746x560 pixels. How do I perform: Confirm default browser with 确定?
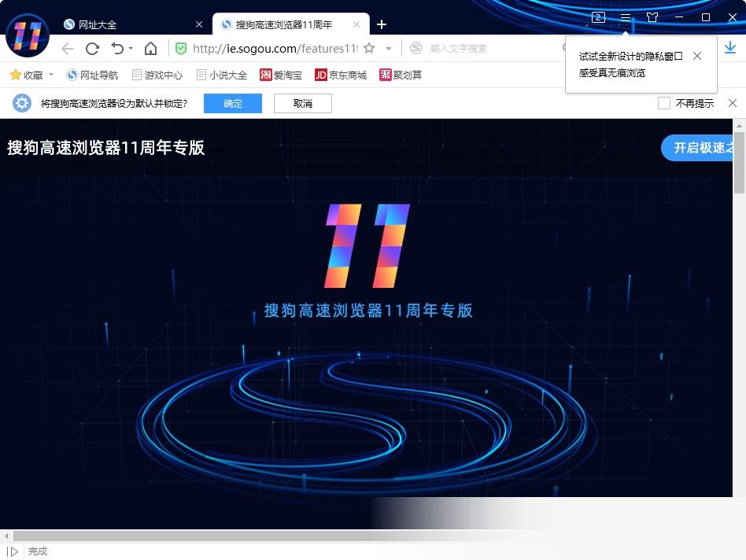(x=233, y=104)
